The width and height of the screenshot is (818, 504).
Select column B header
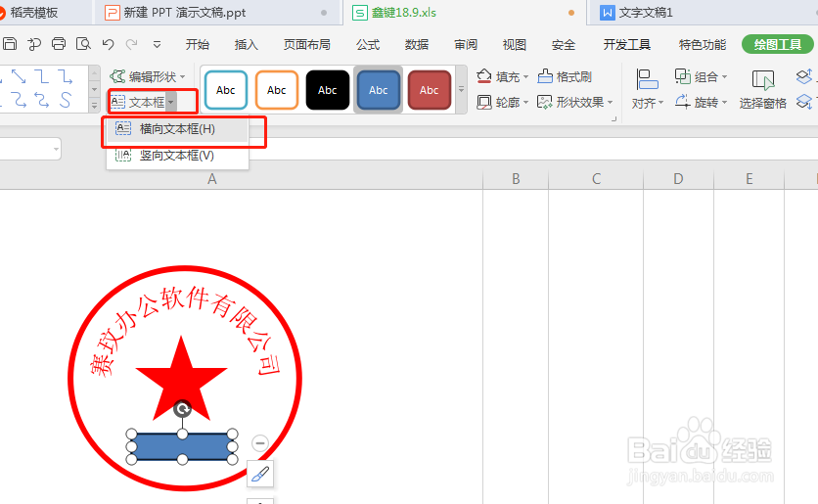click(516, 179)
